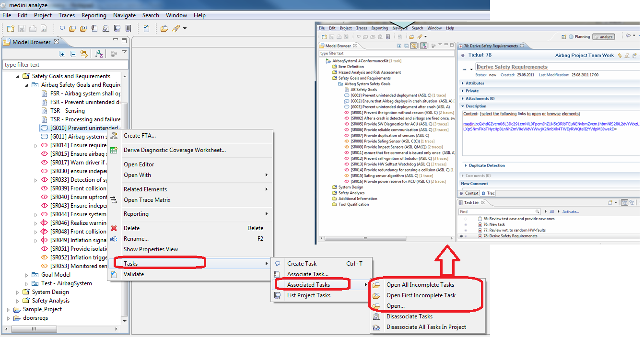The height and width of the screenshot is (339, 644).
Task: Select Open First Incomplete Task from submenu
Action: pos(421,295)
